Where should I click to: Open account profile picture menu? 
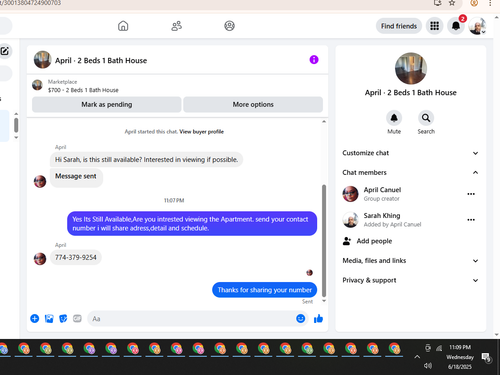point(477,26)
